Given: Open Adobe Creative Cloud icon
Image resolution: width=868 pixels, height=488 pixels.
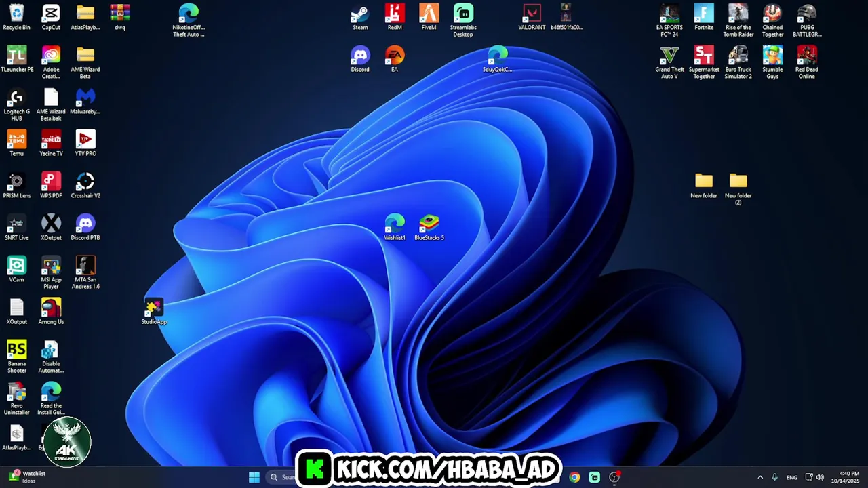Looking at the screenshot, I should pos(51,63).
